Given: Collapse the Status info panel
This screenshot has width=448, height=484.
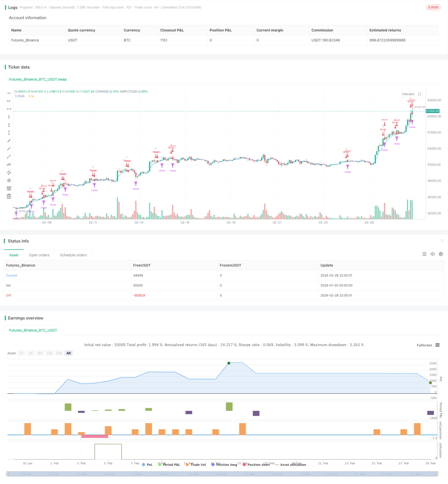Looking at the screenshot, I should pyautogui.click(x=442, y=241).
